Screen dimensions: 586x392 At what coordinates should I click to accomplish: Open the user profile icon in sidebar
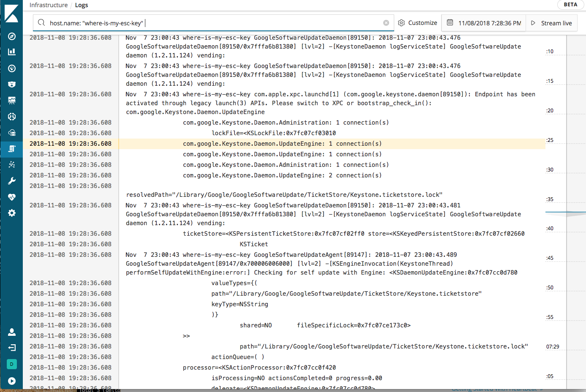(x=12, y=332)
